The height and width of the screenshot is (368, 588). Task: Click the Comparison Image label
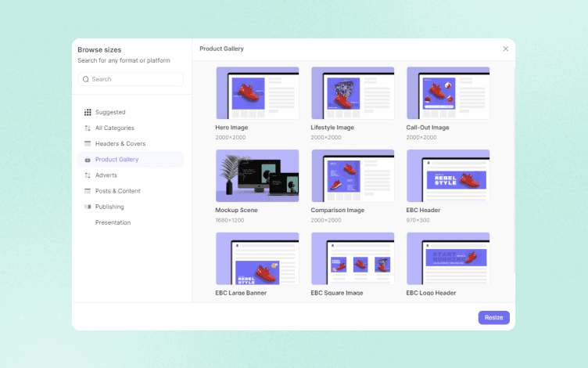point(338,211)
